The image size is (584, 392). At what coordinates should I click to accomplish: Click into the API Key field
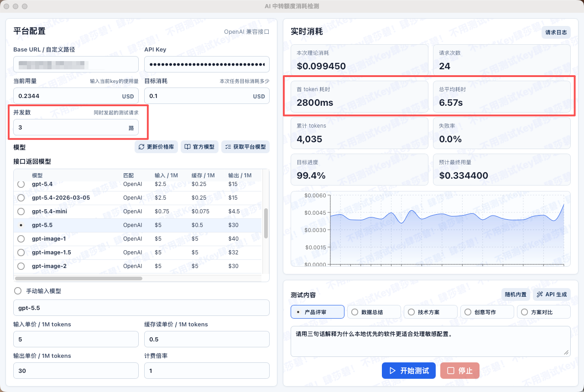[x=207, y=64]
